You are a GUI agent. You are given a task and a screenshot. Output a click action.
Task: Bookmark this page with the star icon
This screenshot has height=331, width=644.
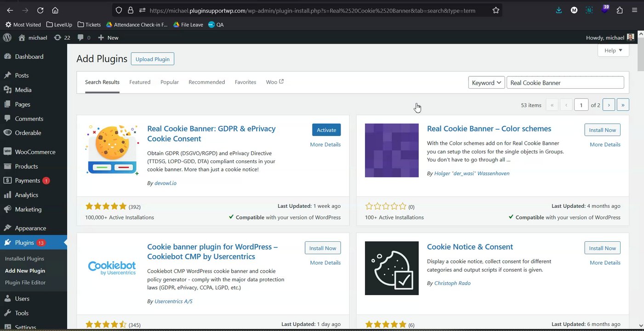tap(496, 10)
